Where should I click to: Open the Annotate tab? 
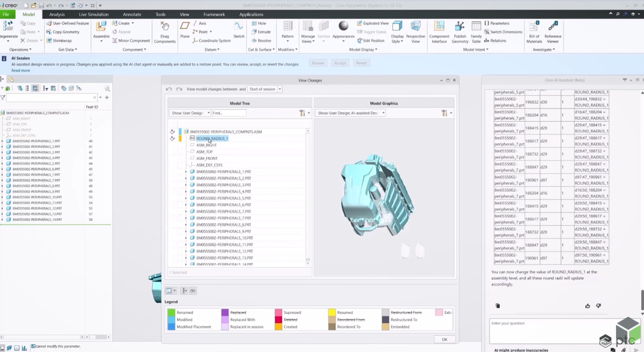[x=132, y=14]
